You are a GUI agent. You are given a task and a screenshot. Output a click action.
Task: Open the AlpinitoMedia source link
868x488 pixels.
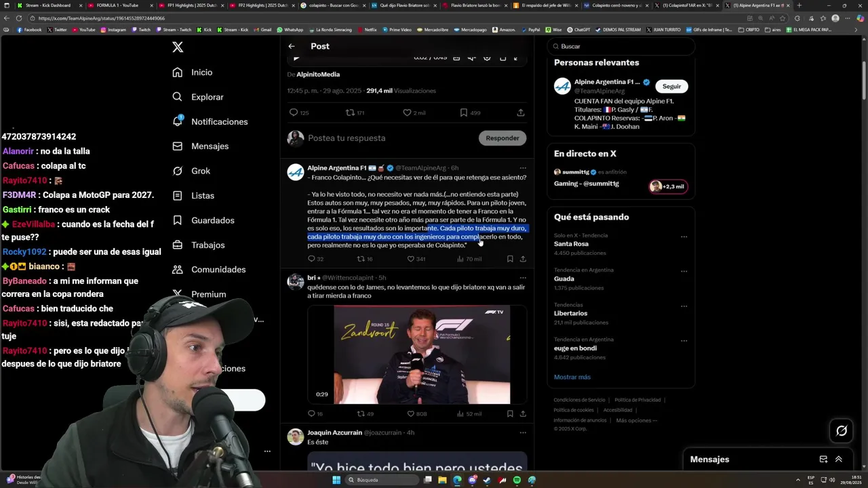click(318, 75)
